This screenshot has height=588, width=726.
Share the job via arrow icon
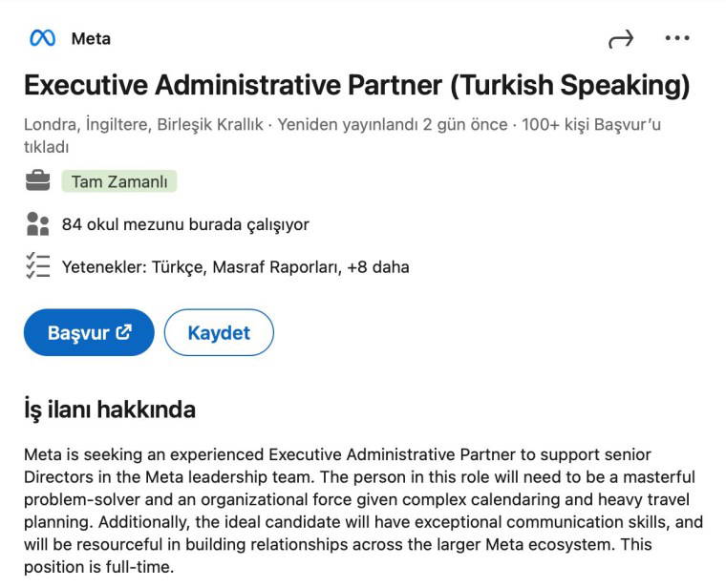(x=621, y=38)
